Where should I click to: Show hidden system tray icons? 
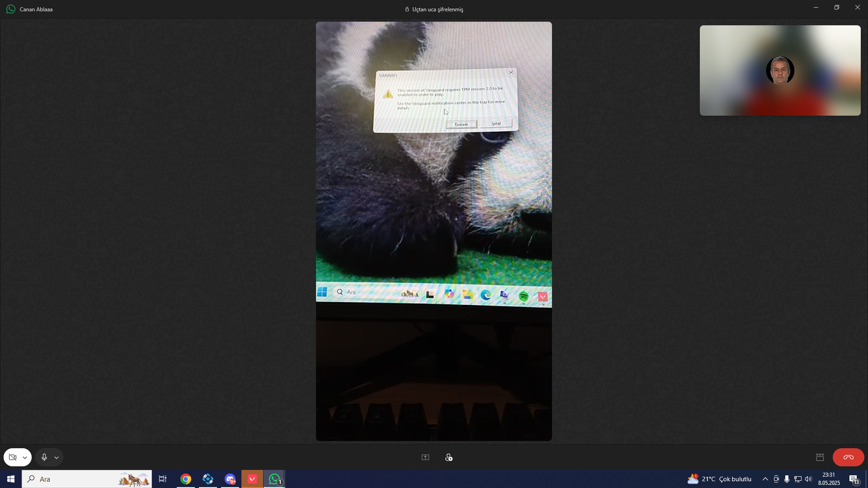coord(765,479)
